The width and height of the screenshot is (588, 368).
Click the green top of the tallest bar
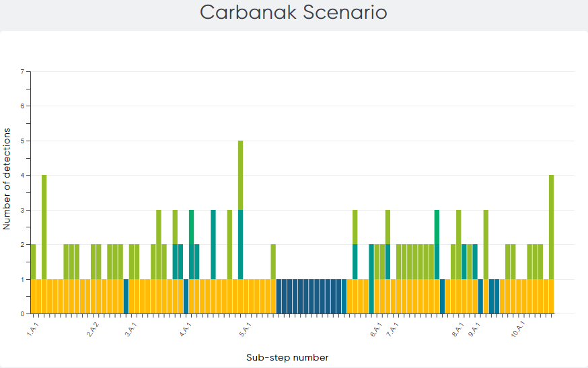coord(240,175)
